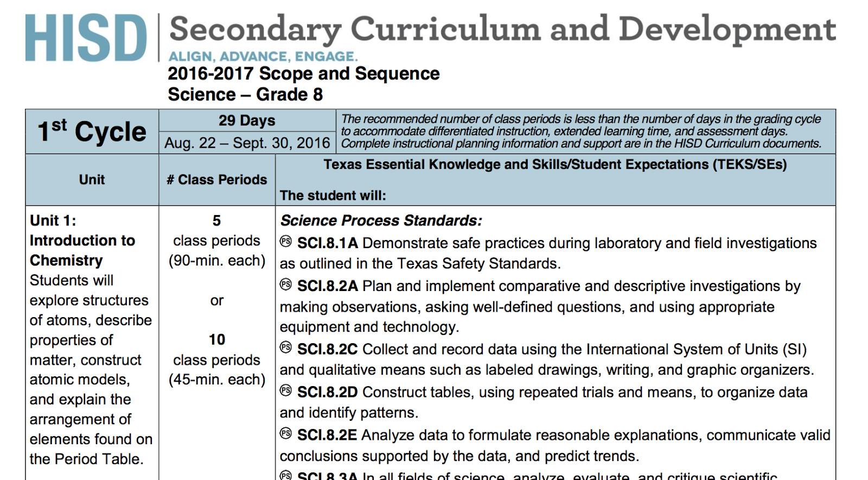The height and width of the screenshot is (480, 868).
Task: Click the "29 Days" cell
Action: [x=247, y=121]
